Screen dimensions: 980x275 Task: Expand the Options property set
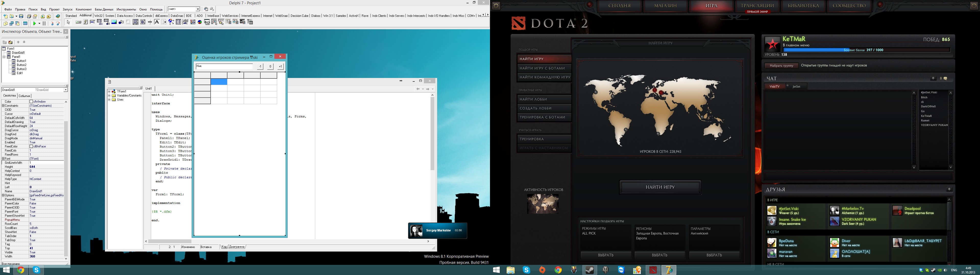tap(3, 195)
